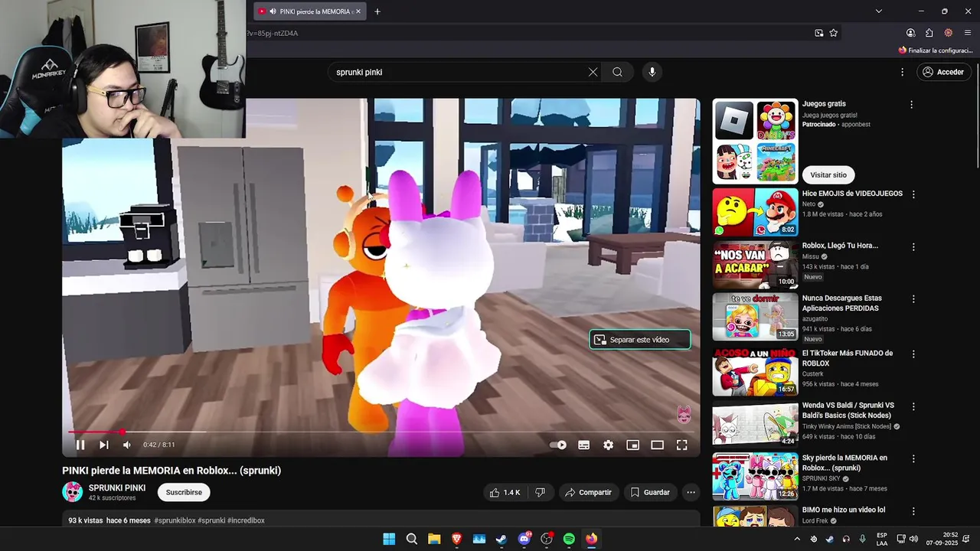
Task: Open the video player settings gear
Action: [x=608, y=445]
